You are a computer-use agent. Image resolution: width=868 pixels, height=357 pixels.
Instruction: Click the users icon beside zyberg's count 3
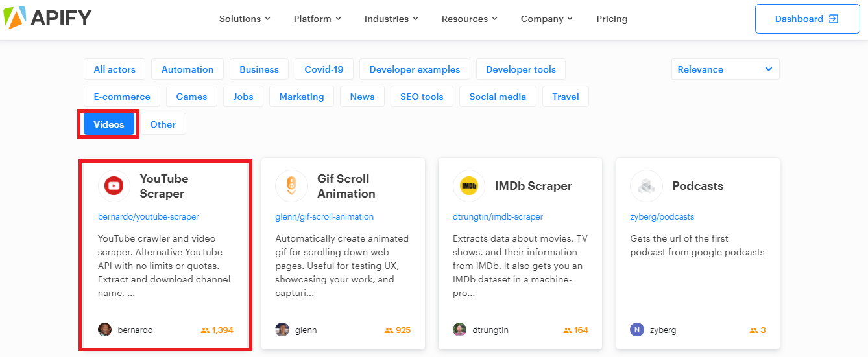pyautogui.click(x=753, y=330)
